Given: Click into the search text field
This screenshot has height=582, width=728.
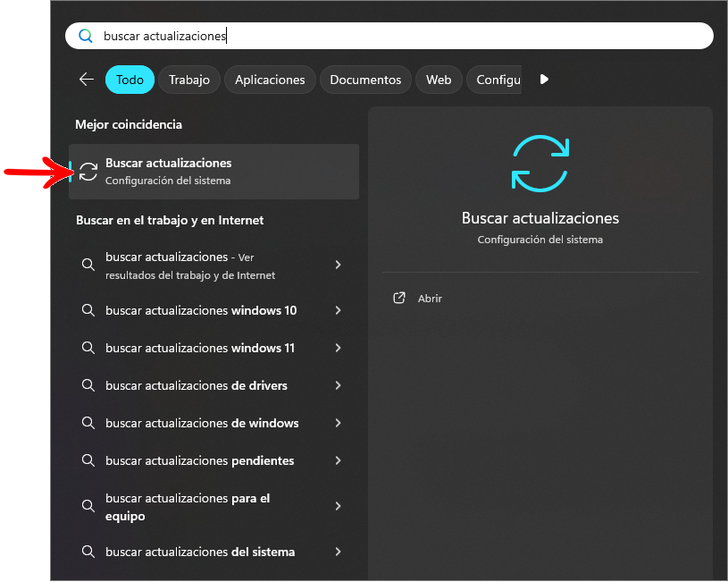Looking at the screenshot, I should pyautogui.click(x=389, y=36).
